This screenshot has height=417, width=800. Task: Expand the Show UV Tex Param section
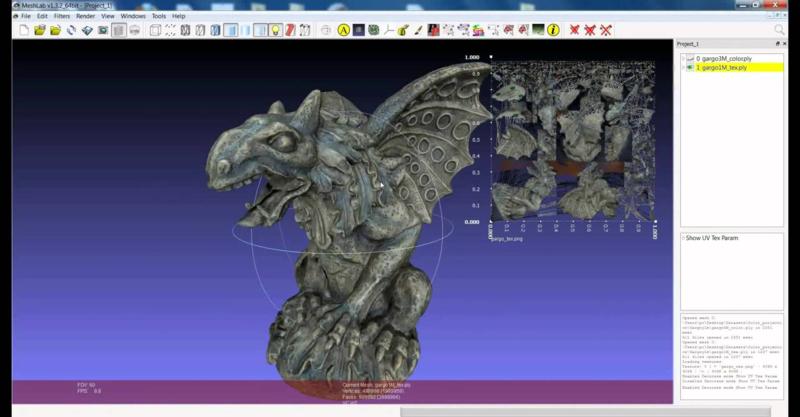[683, 238]
